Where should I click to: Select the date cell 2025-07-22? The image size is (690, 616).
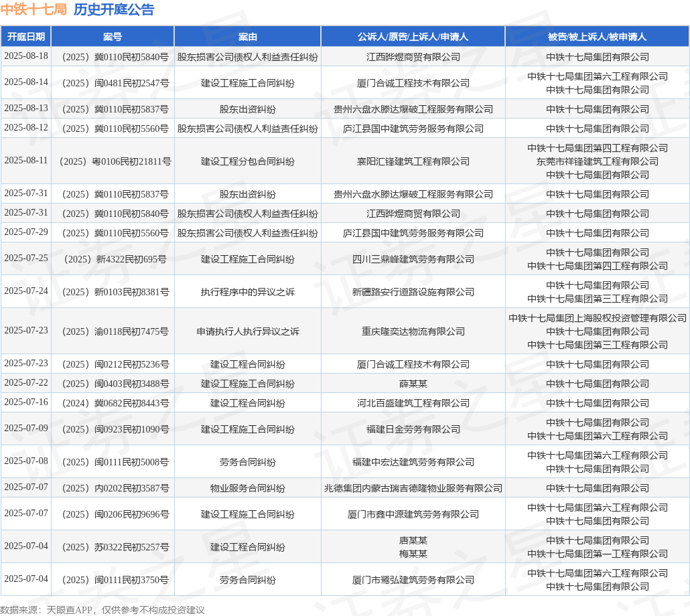pyautogui.click(x=26, y=383)
